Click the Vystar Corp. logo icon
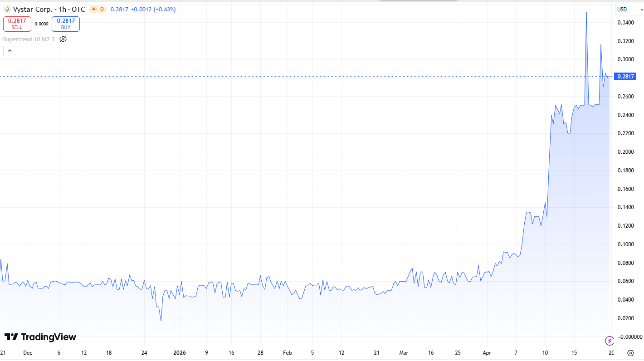Screen dimensions: 644x361 (x=7, y=9)
